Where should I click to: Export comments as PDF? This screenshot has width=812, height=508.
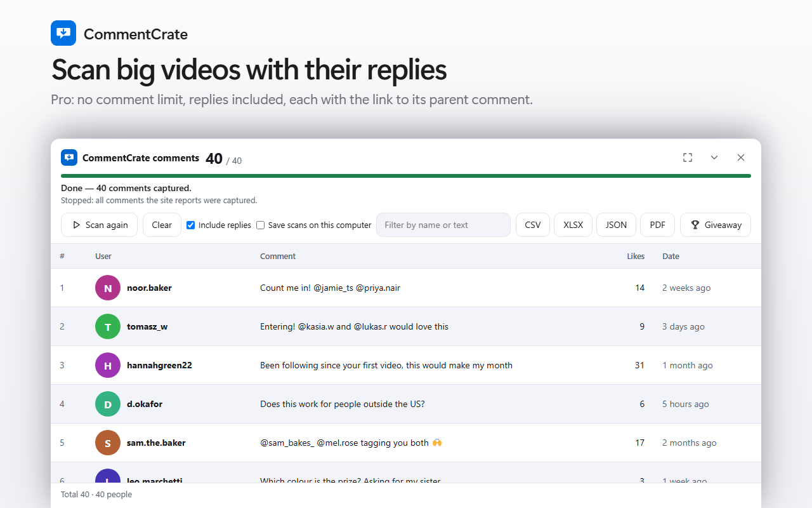(x=658, y=225)
